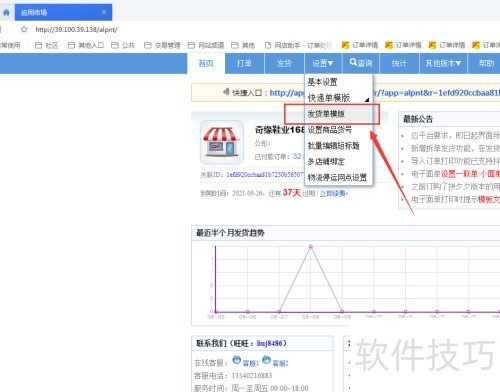Choose 基本设置 menu entry
The width and height of the screenshot is (500, 392).
(322, 82)
